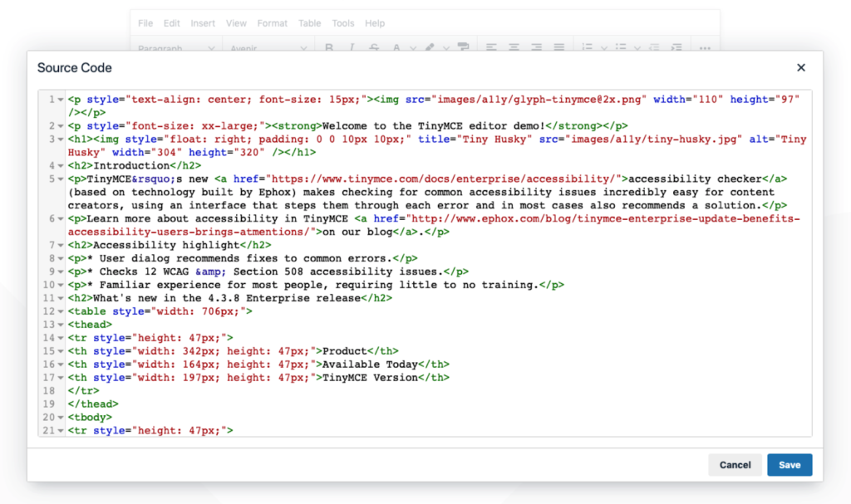The image size is (851, 504).
Task: Open Insert menu in background editor
Action: 203,23
